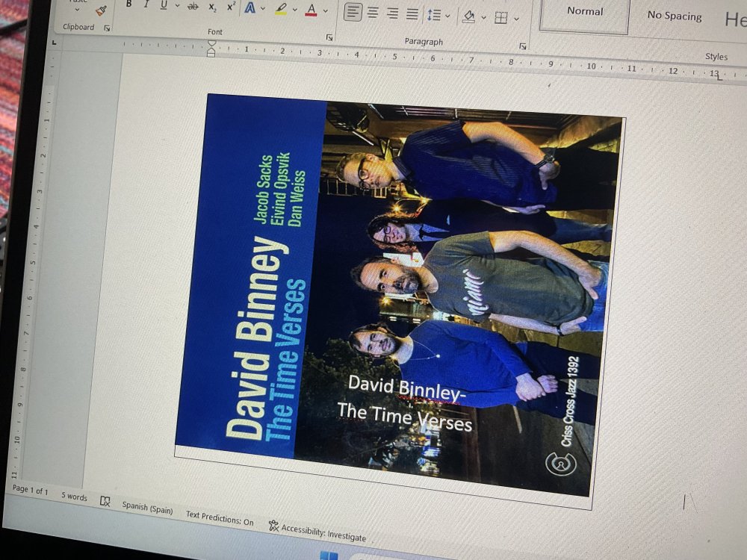Open highlight color dropdown arrow

295,10
